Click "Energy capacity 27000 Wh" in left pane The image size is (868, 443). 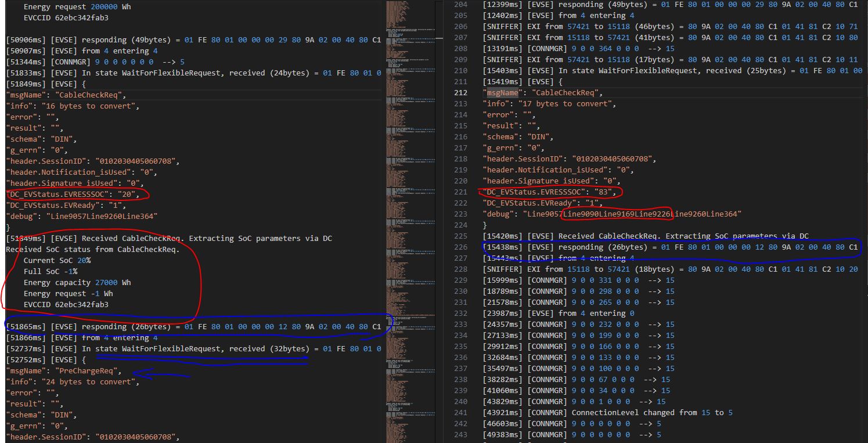tap(77, 283)
